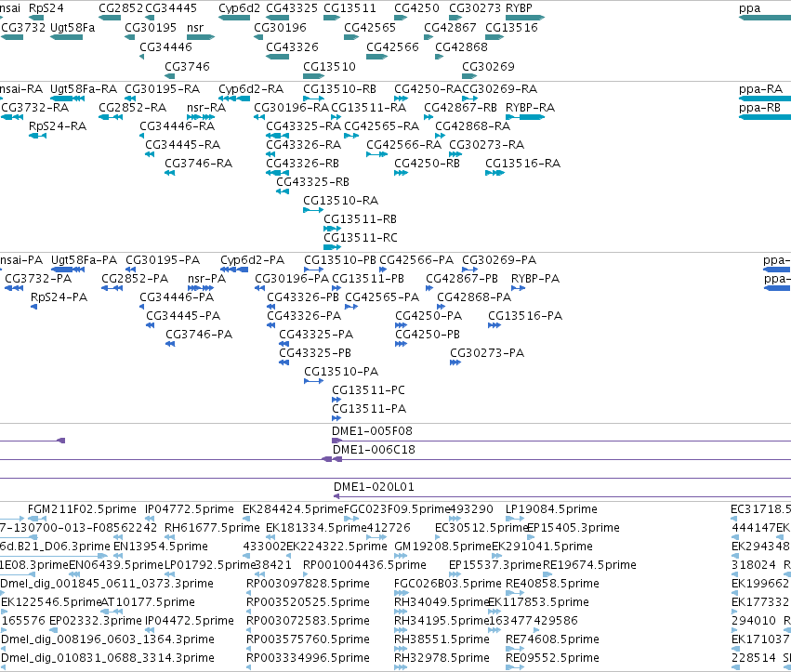Click transcript ppa-RB label
This screenshot has width=791, height=672.
coord(759,108)
